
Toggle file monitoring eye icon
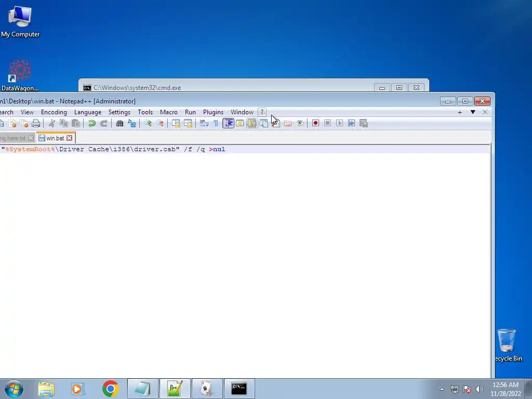click(x=300, y=123)
